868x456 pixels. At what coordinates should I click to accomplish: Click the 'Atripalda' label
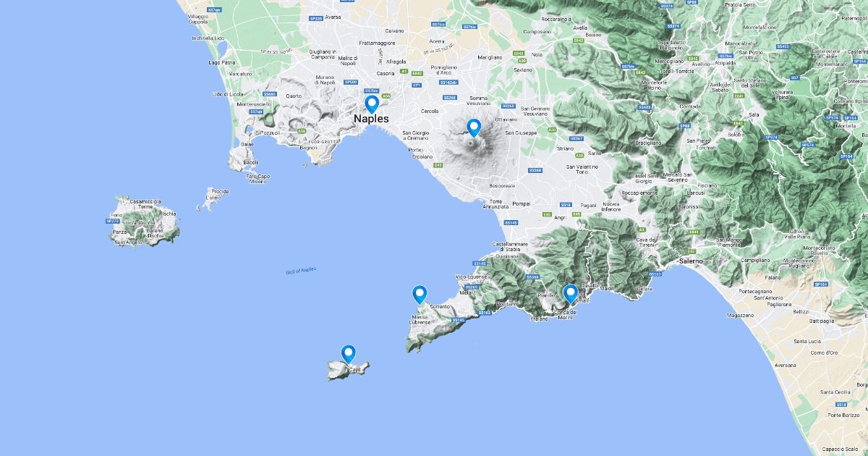726,63
